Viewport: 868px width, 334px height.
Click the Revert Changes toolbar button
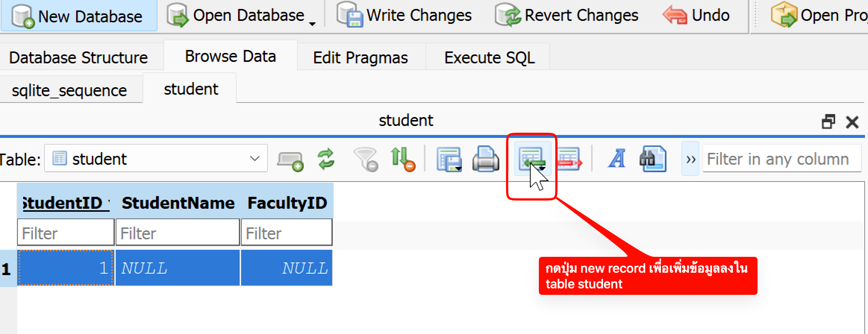coord(566,16)
